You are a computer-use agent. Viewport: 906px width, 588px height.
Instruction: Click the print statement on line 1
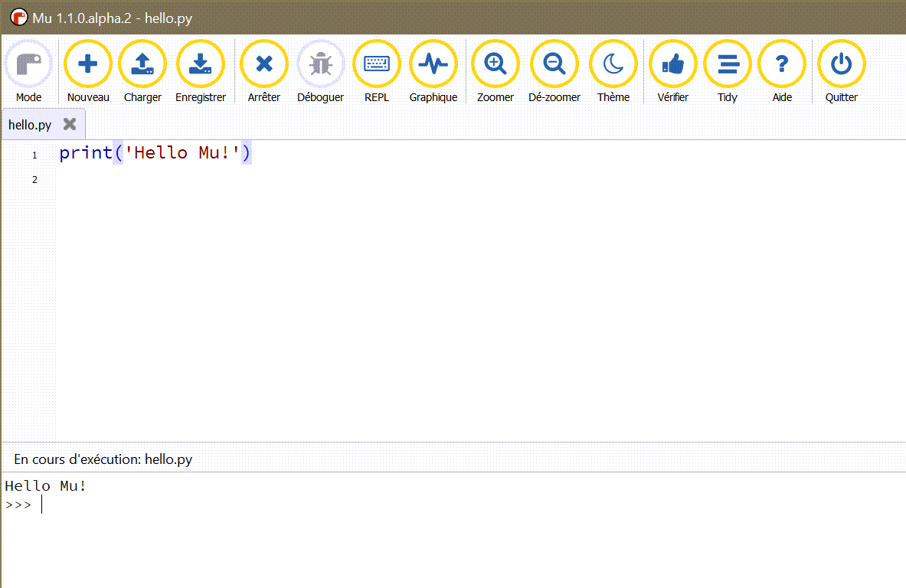155,153
